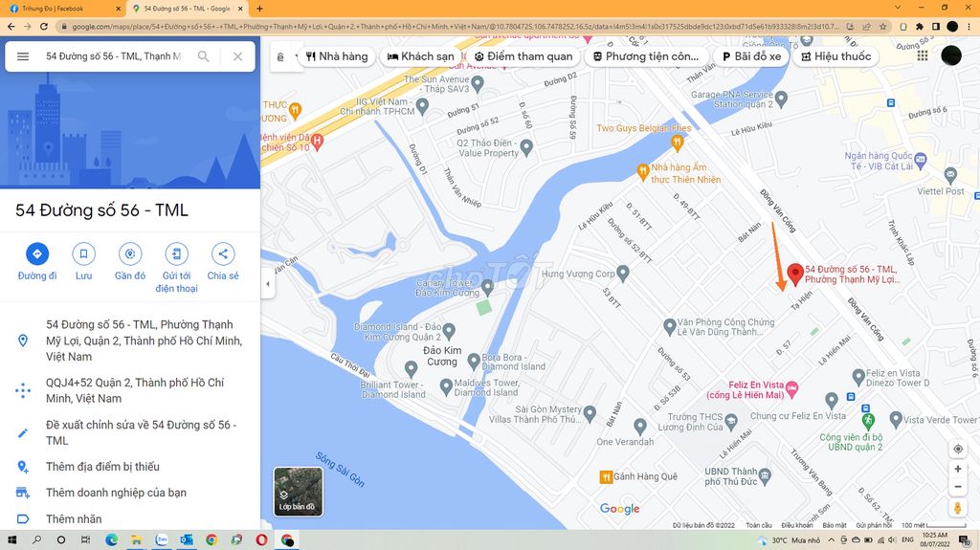Image resolution: width=980 pixels, height=550 pixels.
Task: Show hidden system tray icons chevron
Action: point(831,539)
